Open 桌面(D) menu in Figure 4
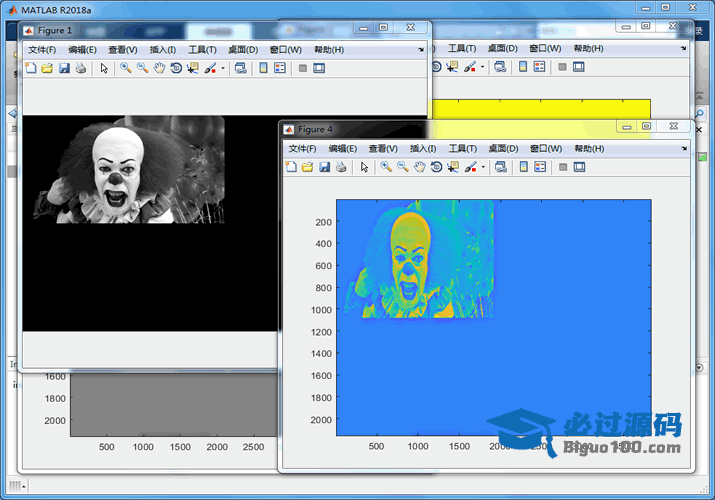The width and height of the screenshot is (715, 500). [503, 149]
